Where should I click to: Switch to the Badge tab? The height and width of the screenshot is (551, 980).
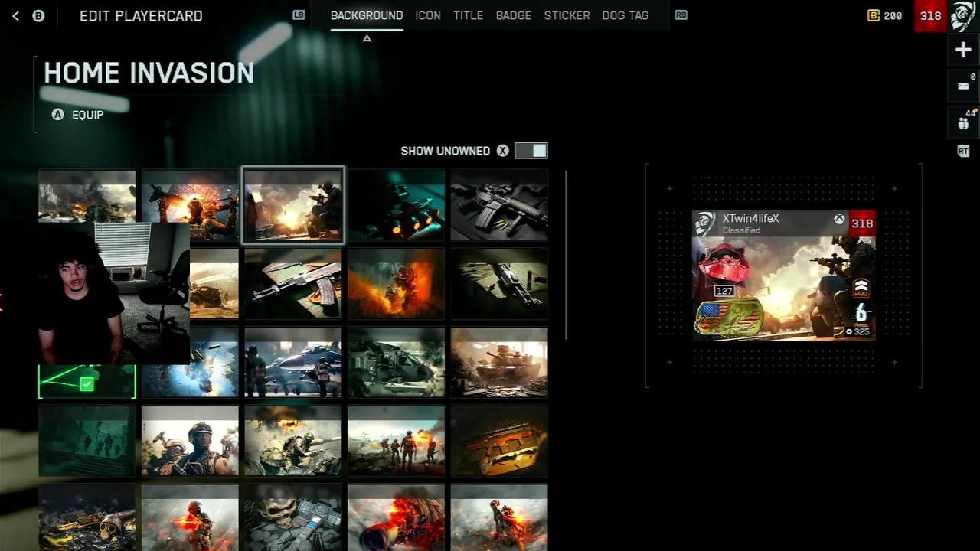pyautogui.click(x=514, y=15)
